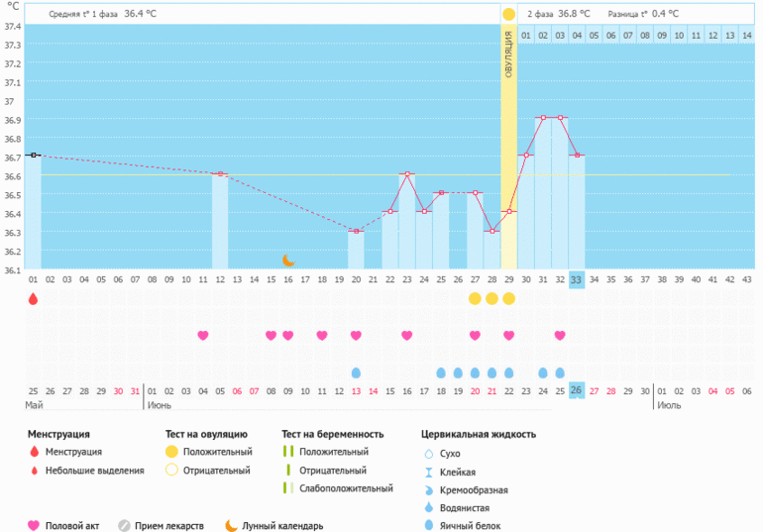Select the Положительный ovulation test legend circle
Screen dimensions: 763x532
tap(171, 452)
